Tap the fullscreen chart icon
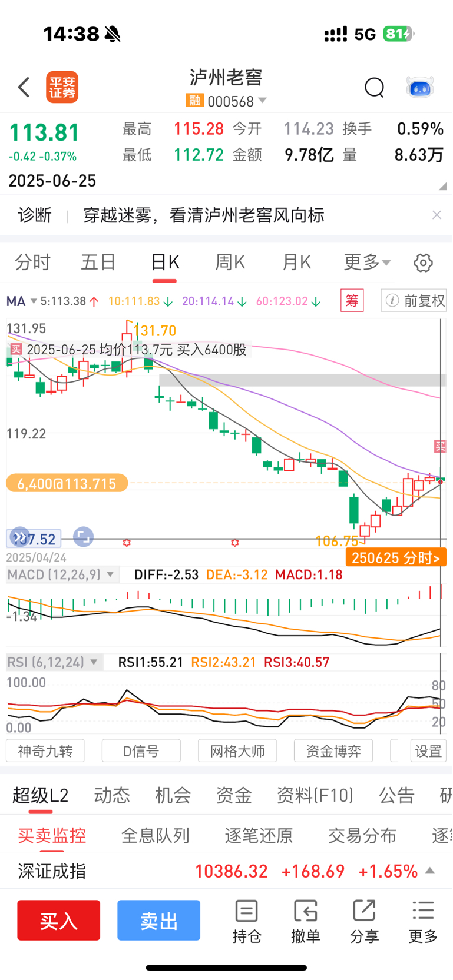This screenshot has width=453, height=980. [x=83, y=536]
